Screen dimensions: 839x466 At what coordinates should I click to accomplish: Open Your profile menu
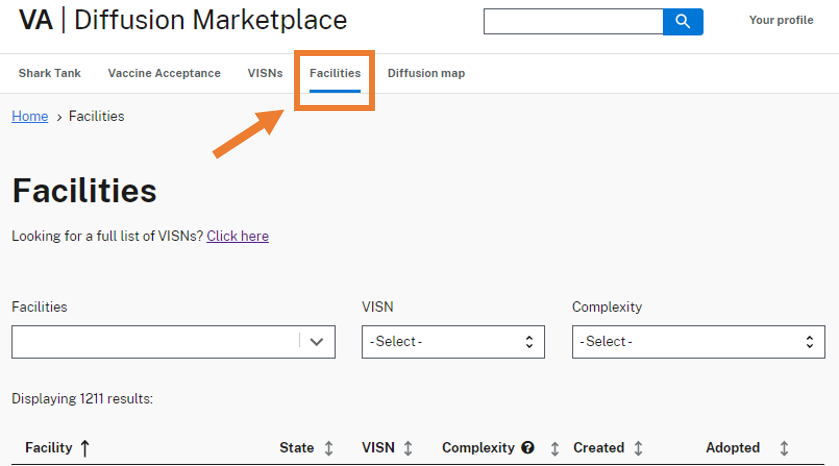[x=781, y=20]
